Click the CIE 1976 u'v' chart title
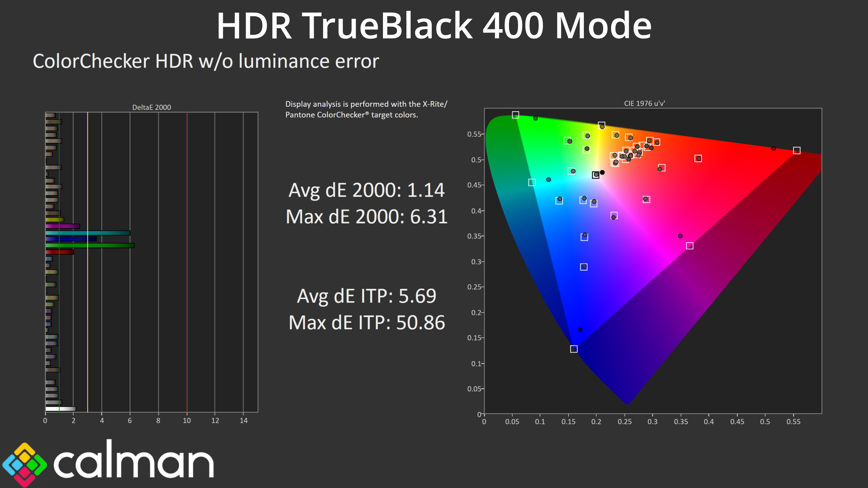Screen dimensions: 868x488 click(x=644, y=104)
